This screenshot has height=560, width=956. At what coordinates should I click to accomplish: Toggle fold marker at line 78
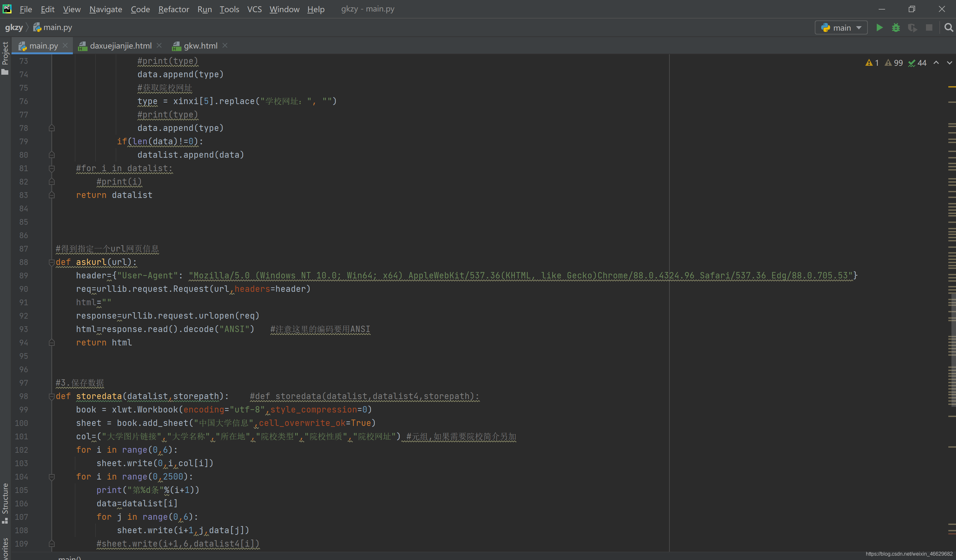pos(51,128)
